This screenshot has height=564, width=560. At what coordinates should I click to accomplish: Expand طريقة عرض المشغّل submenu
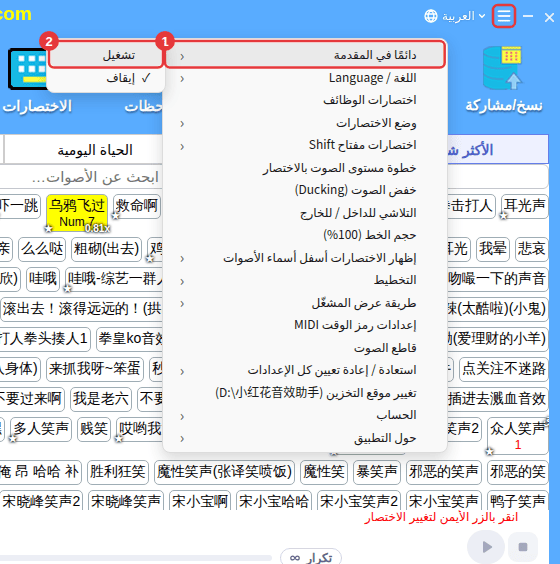(305, 303)
